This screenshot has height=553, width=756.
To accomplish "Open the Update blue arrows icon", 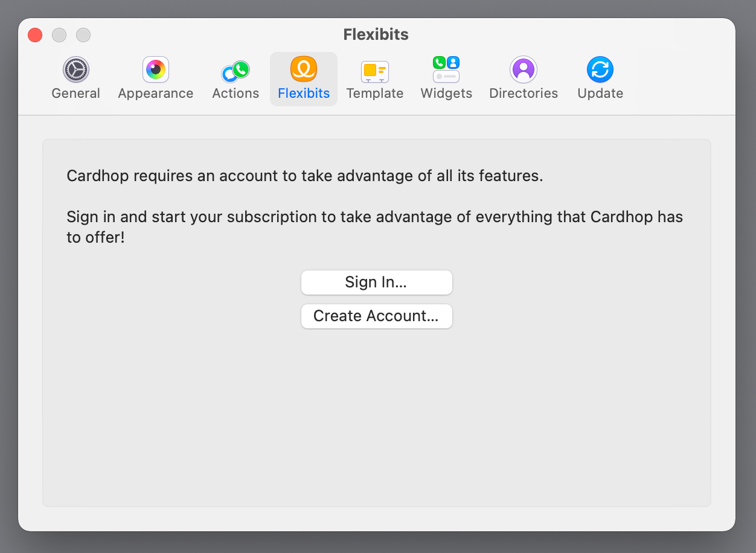I will point(600,70).
